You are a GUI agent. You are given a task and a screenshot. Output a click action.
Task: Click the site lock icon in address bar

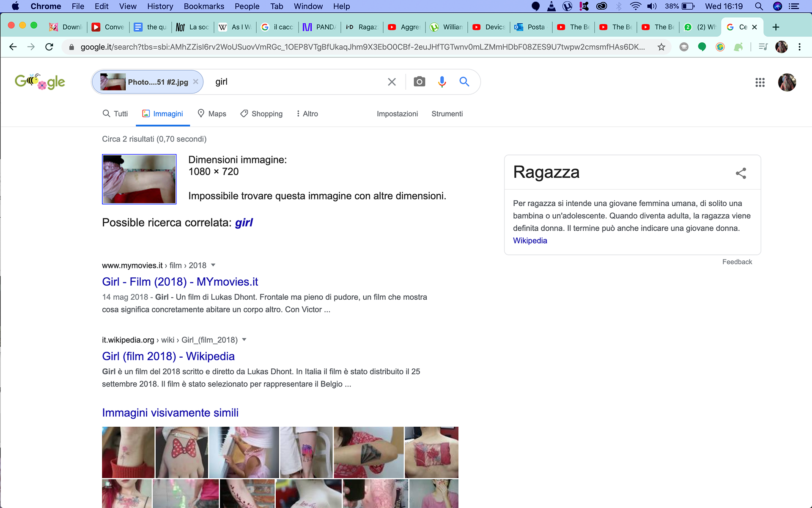tap(71, 47)
